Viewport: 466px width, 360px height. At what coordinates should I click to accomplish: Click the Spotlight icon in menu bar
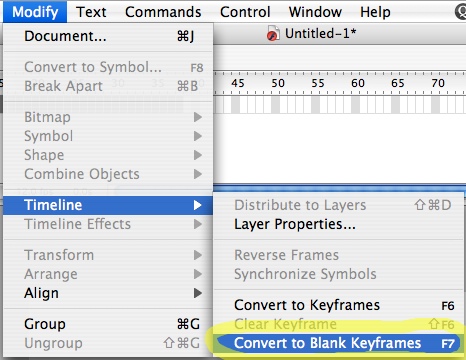461,12
